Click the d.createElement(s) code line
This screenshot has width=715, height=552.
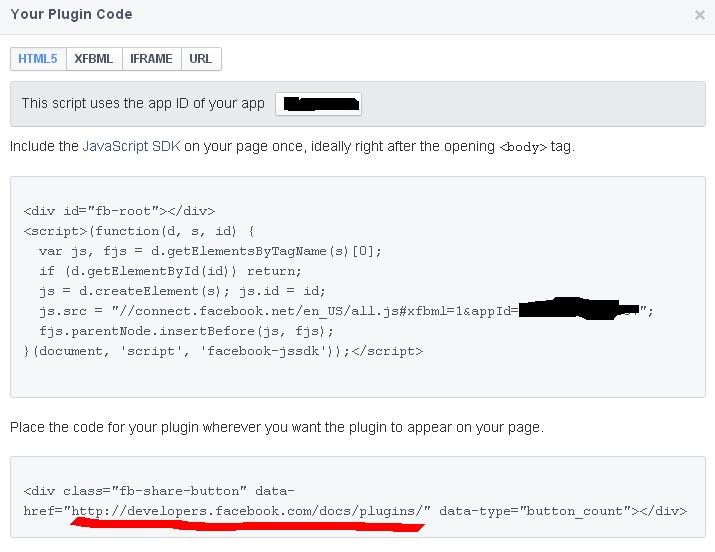(x=182, y=291)
